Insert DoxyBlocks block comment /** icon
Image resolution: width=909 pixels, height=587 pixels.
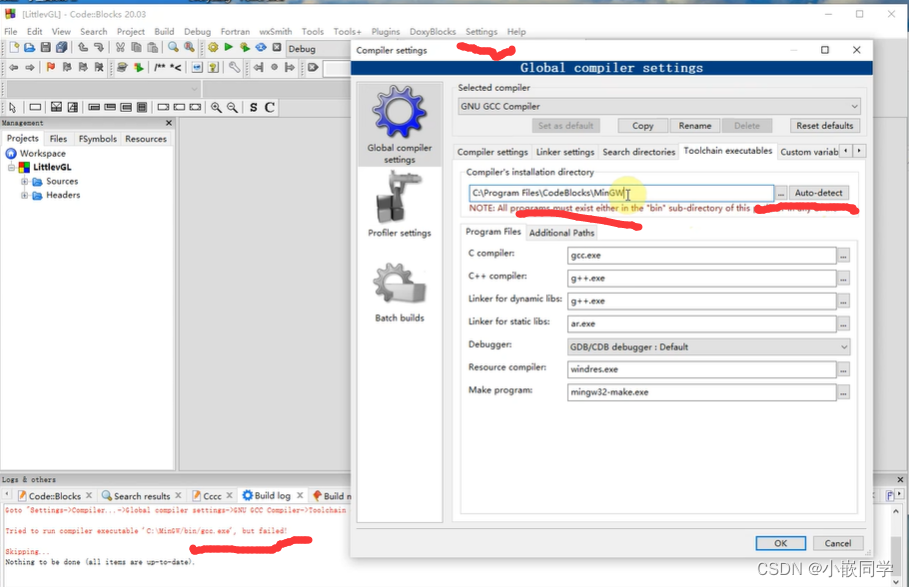160,67
